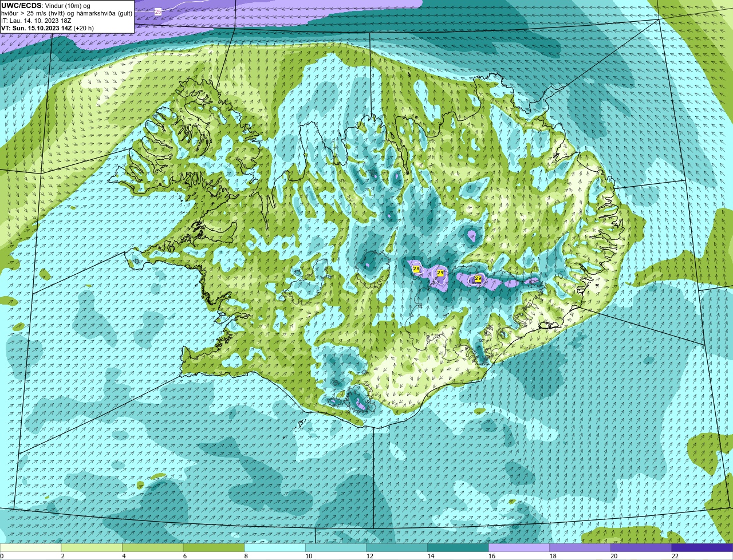
Task: Click the darkest purple legend swatch above 22
Action: (702, 548)
